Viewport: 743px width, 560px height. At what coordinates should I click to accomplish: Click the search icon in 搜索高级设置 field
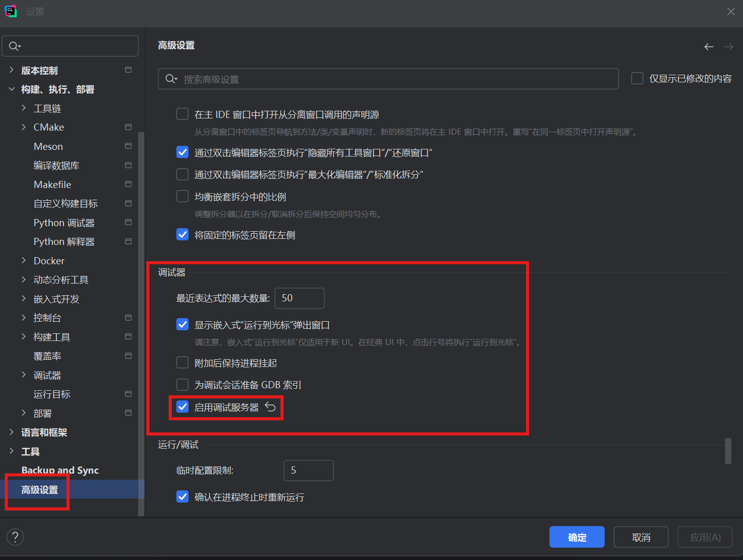171,79
